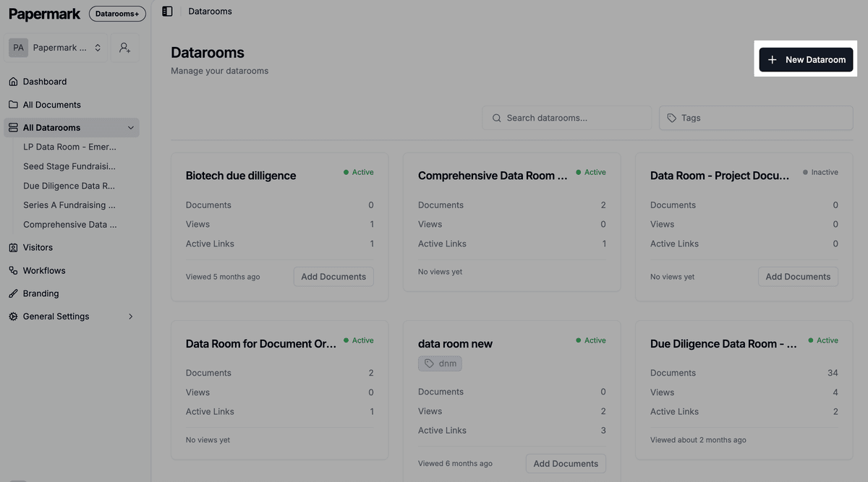
Task: Click "Viewed 6 months ago" text
Action: (x=455, y=464)
